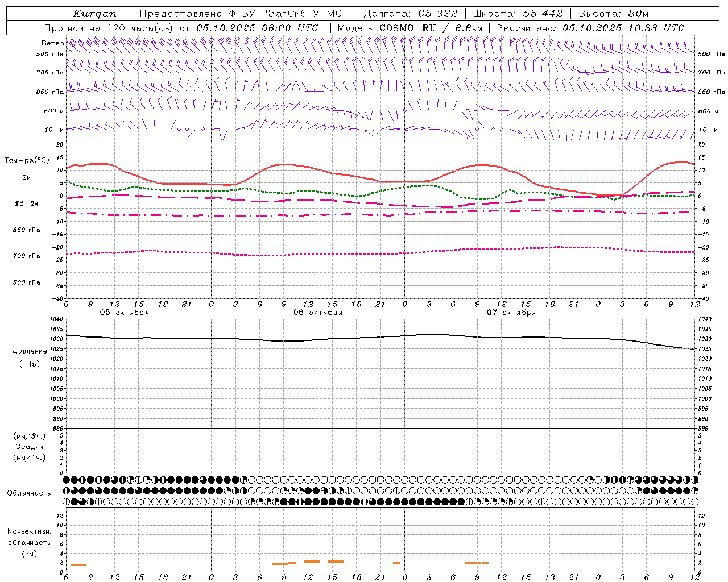
Task: Click "Рассчитано: 05.10.2025 10:38 UTC" text
Action: 590,28
